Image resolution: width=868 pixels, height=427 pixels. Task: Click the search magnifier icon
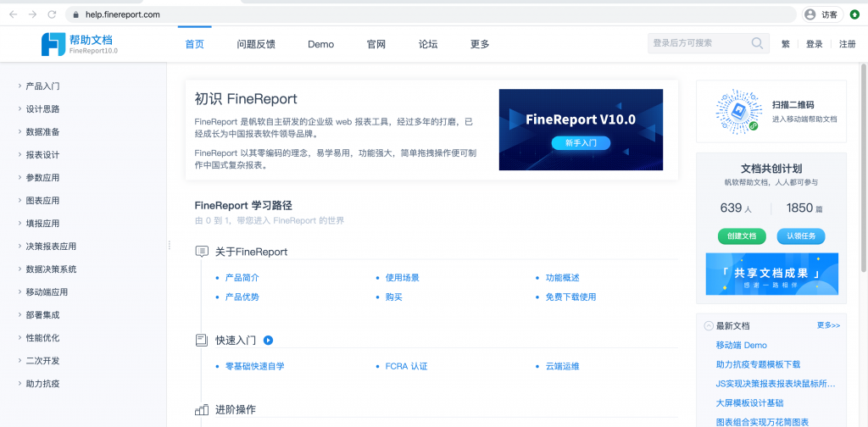click(757, 43)
